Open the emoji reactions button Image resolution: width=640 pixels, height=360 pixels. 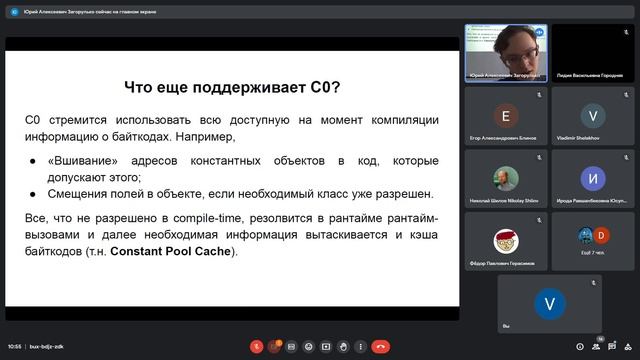click(x=309, y=347)
